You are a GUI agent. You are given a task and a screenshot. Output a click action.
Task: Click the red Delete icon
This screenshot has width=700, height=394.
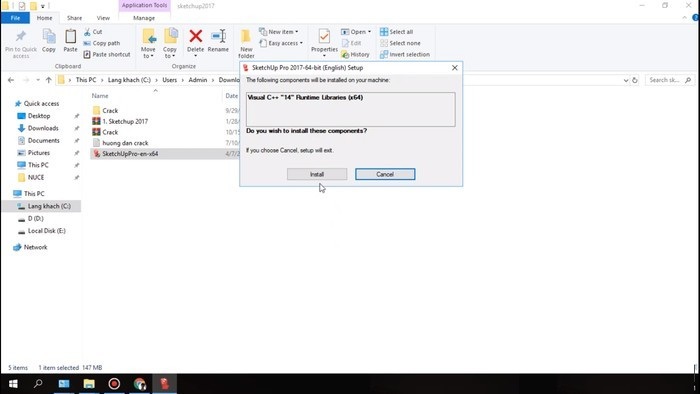point(196,36)
